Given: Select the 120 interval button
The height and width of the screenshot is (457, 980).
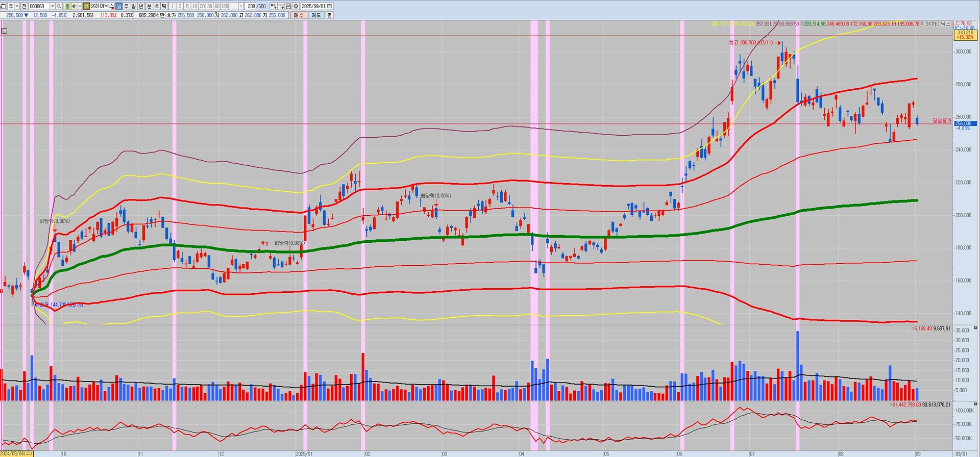Looking at the screenshot, I should tap(225, 6).
